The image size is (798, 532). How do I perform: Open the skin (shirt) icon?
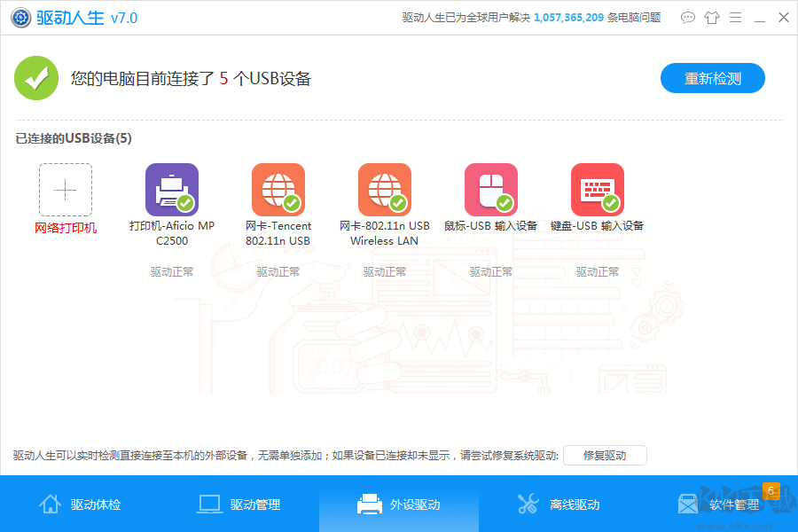pyautogui.click(x=711, y=18)
